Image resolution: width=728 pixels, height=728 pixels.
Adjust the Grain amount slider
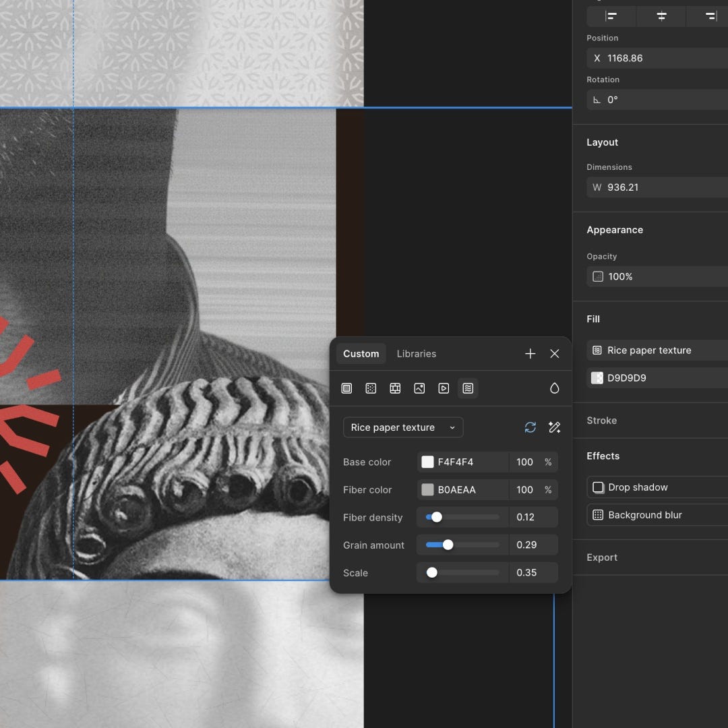pyautogui.click(x=462, y=545)
